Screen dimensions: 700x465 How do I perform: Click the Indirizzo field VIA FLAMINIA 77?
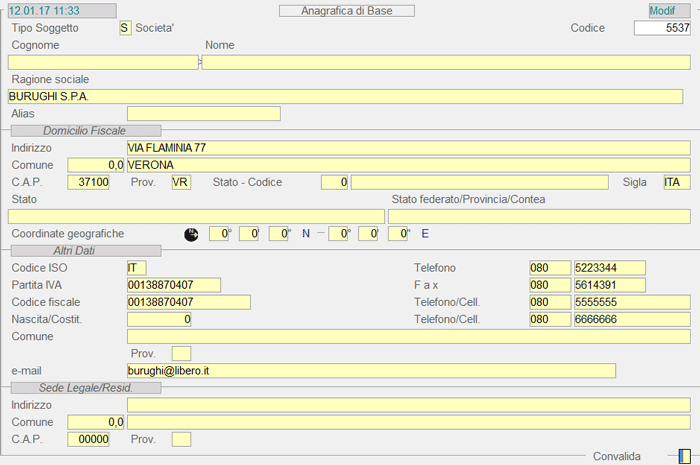[x=408, y=148]
